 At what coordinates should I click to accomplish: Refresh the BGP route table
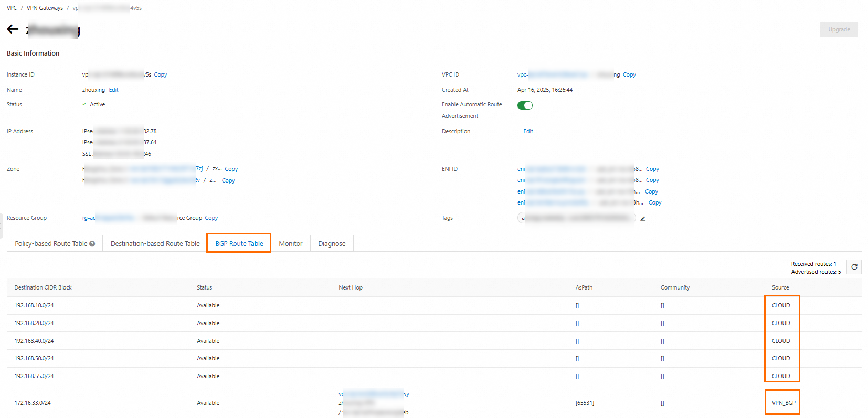click(854, 267)
